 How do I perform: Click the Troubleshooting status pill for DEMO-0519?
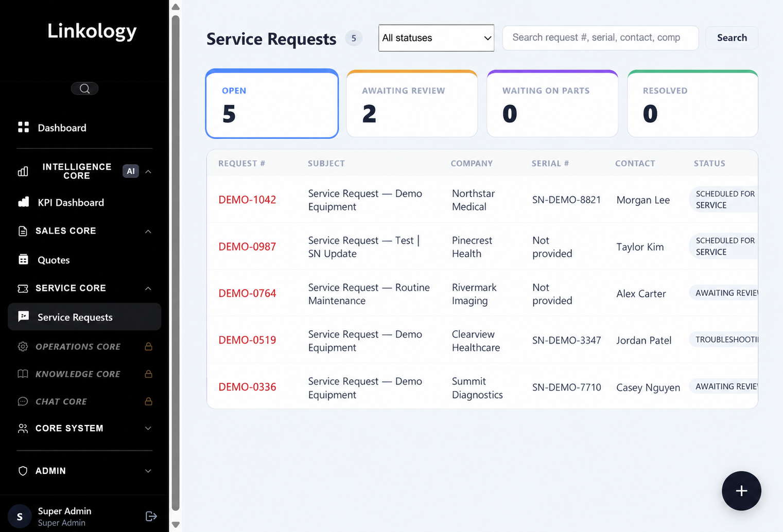click(x=724, y=340)
